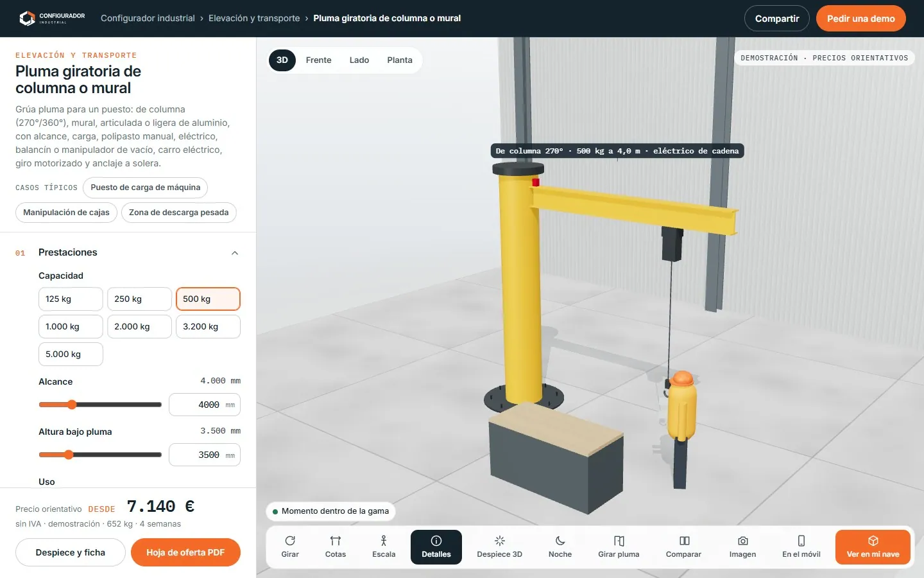
Task: Open Elevación y transporte breadcrumb
Action: [254, 19]
